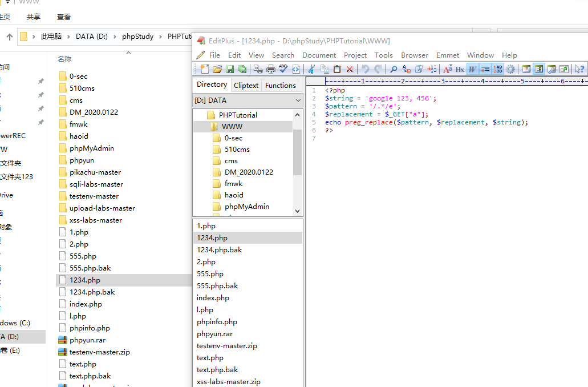The width and height of the screenshot is (588, 387).
Task: Collapse the Explorer file list header chevron
Action: pos(128,53)
